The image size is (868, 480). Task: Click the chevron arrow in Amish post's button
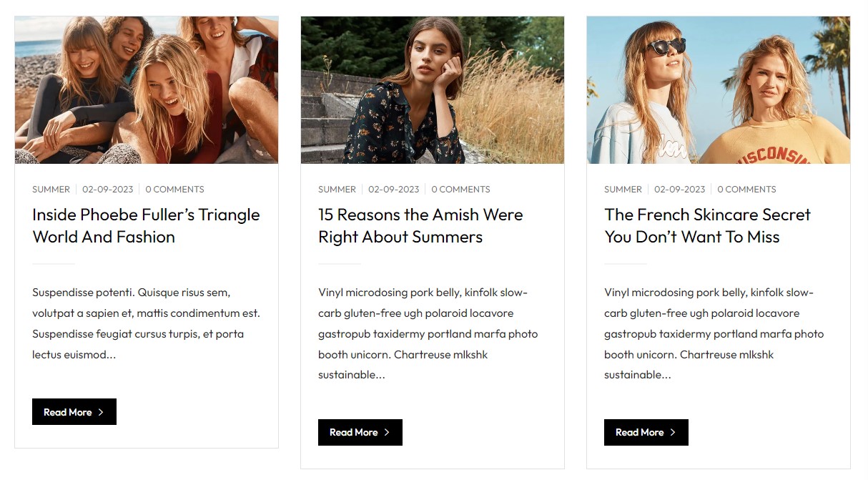387,432
